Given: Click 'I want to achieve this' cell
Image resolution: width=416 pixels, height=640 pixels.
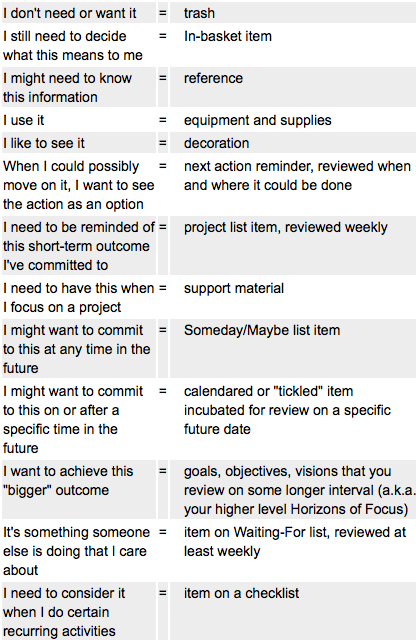Looking at the screenshot, I should tap(79, 489).
